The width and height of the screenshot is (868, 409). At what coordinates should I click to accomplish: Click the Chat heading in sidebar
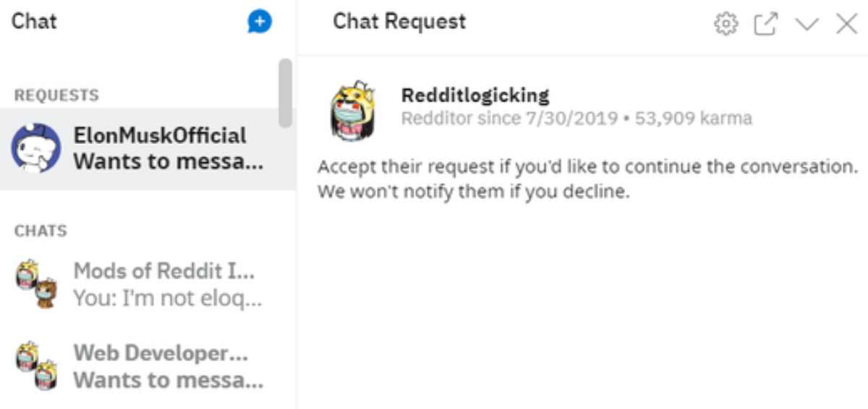(34, 21)
